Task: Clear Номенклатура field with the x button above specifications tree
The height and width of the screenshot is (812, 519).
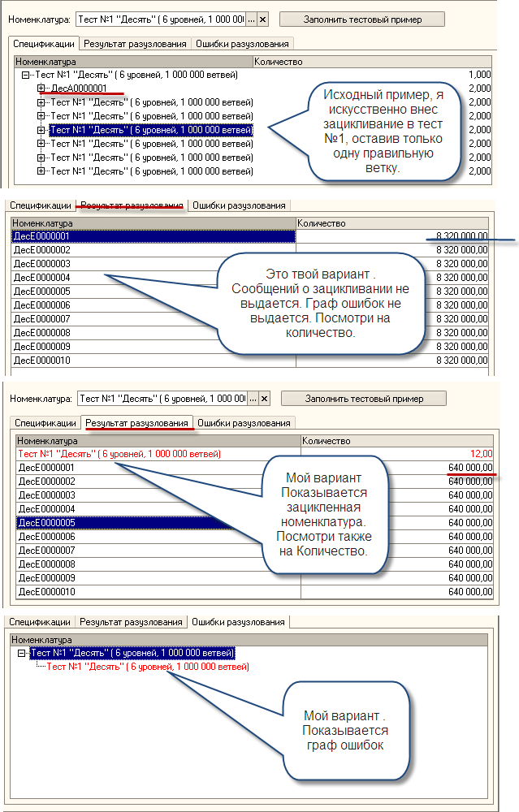Action: (x=262, y=19)
